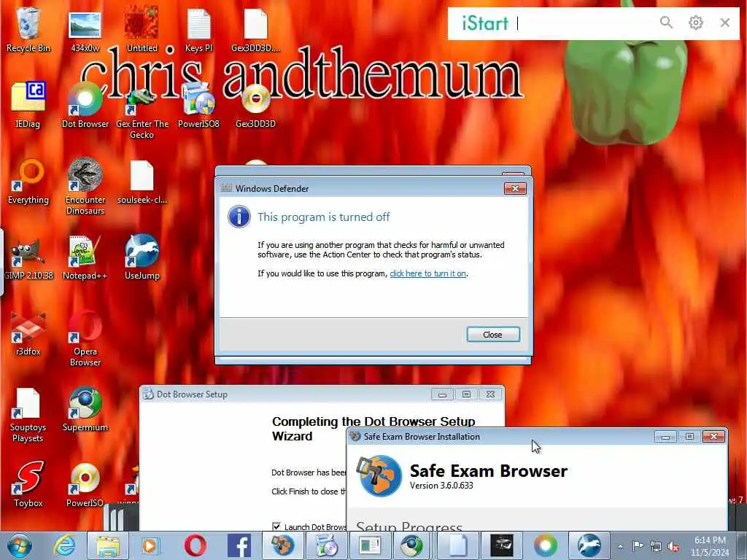Image resolution: width=747 pixels, height=560 pixels.
Task: Open iStart settings gear
Action: [695, 23]
